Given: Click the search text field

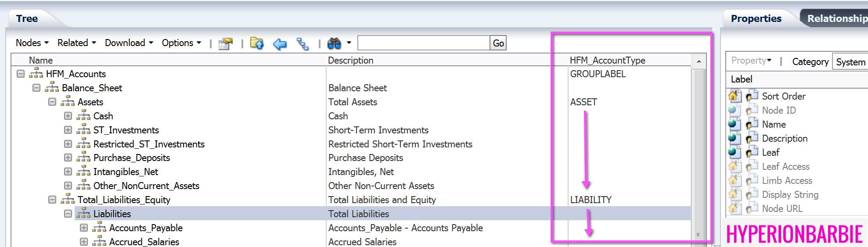Looking at the screenshot, I should point(424,43).
